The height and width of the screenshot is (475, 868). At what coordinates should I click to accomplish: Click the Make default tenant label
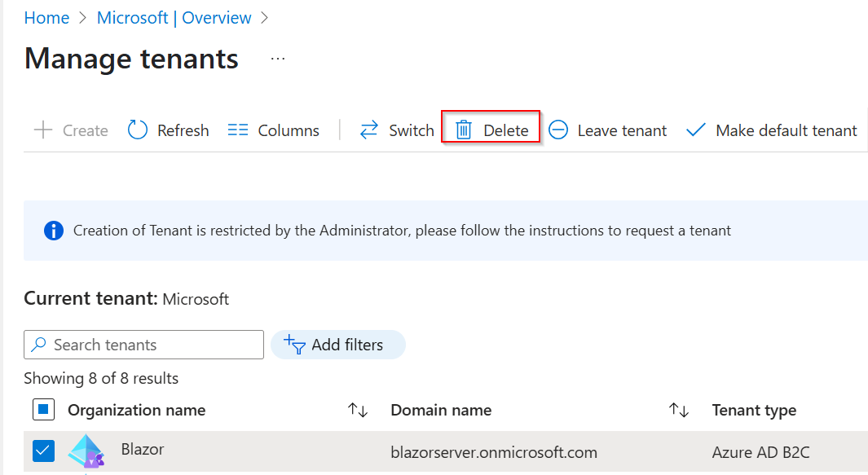786,130
